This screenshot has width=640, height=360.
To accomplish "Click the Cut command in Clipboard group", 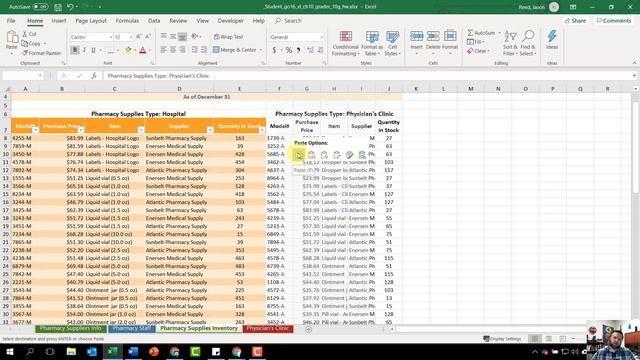I will tap(29, 34).
